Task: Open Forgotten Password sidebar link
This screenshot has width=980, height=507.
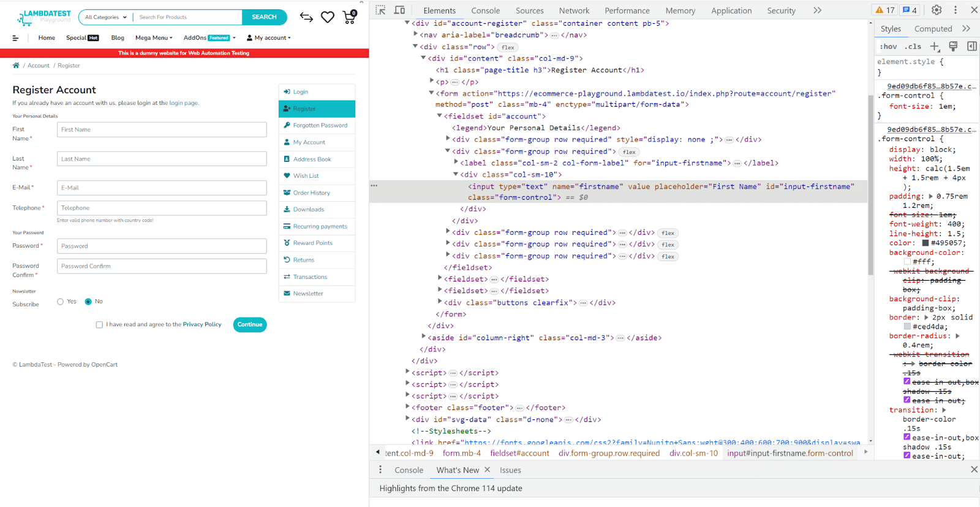Action: 320,126
